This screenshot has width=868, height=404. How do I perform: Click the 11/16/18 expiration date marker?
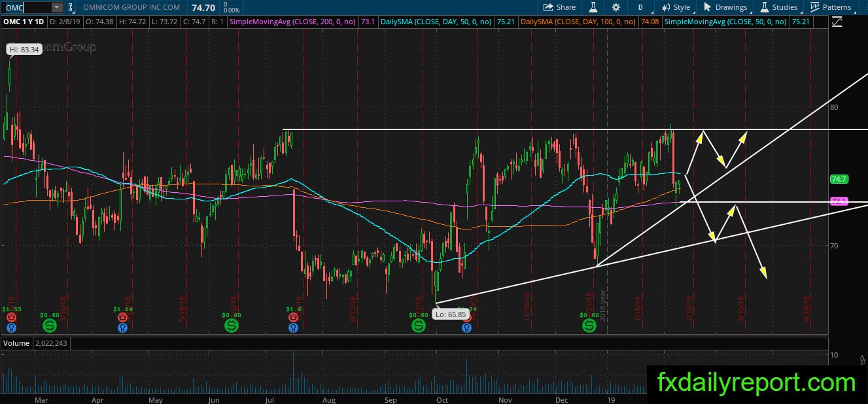coord(526,306)
